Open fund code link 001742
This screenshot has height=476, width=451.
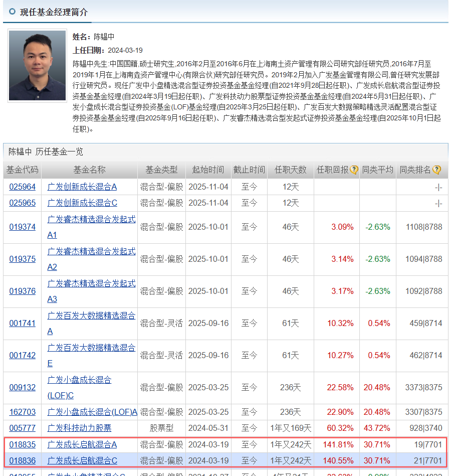[x=23, y=355]
